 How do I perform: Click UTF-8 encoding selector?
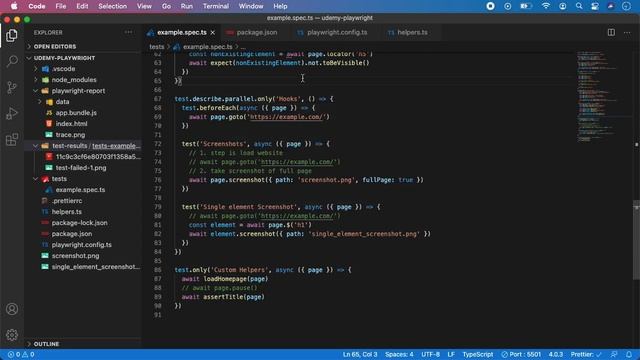point(430,354)
